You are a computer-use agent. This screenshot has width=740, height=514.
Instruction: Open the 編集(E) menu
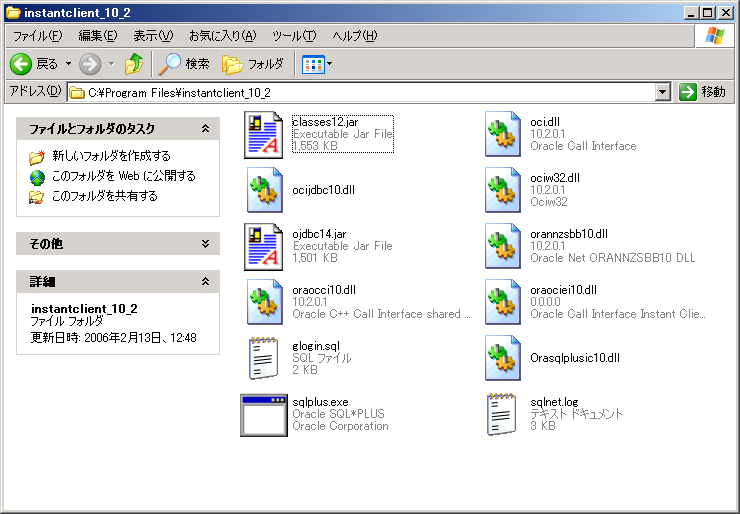pyautogui.click(x=98, y=36)
